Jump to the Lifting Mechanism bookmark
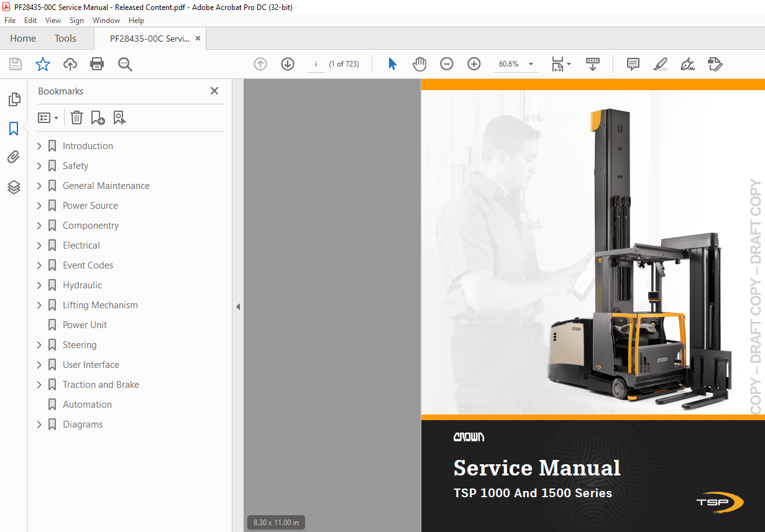Screen dimensions: 765x532 coord(100,305)
